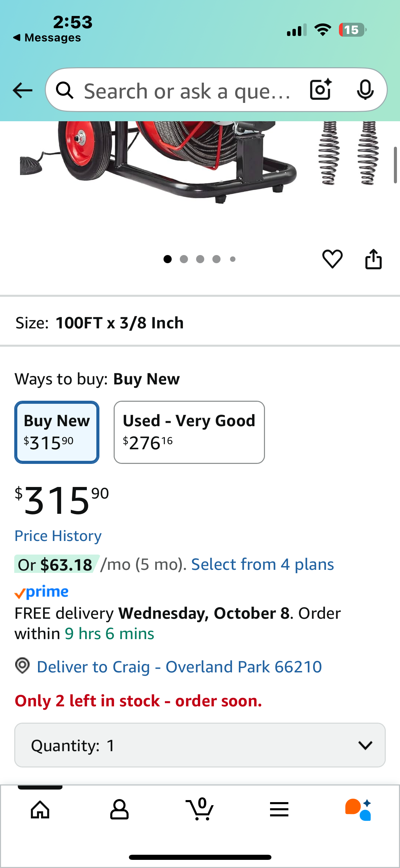Open camera visual search icon
The height and width of the screenshot is (868, 400).
tap(320, 90)
